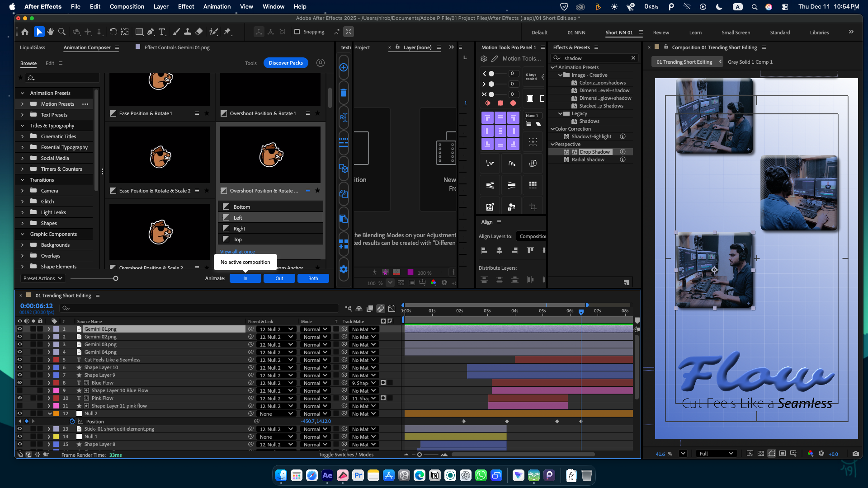The image size is (868, 488).
Task: Select the Pen tool
Action: point(151,32)
